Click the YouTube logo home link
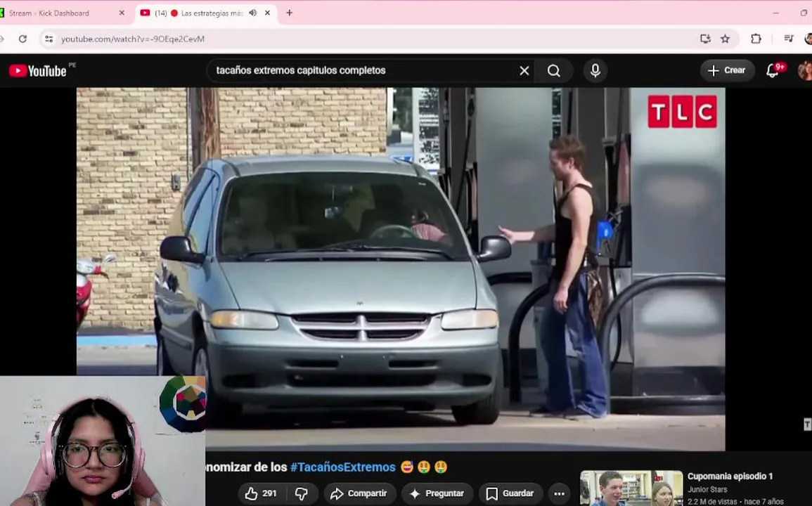 38,71
